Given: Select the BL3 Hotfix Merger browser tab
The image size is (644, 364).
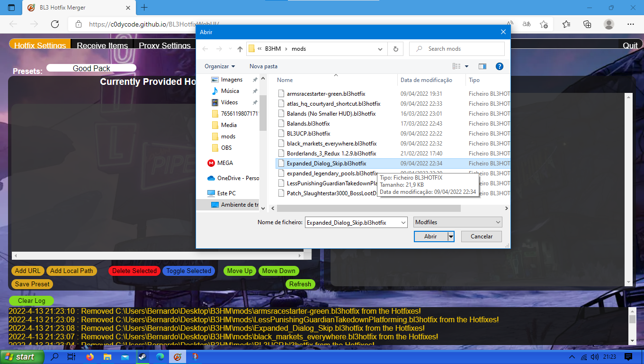Looking at the screenshot, I should (x=79, y=8).
